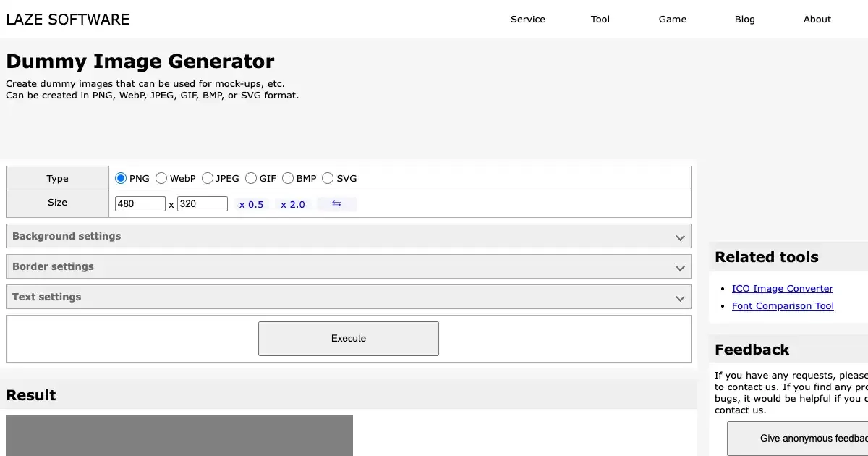Open the ICO Image Converter link
The height and width of the screenshot is (456, 868).
click(x=782, y=289)
